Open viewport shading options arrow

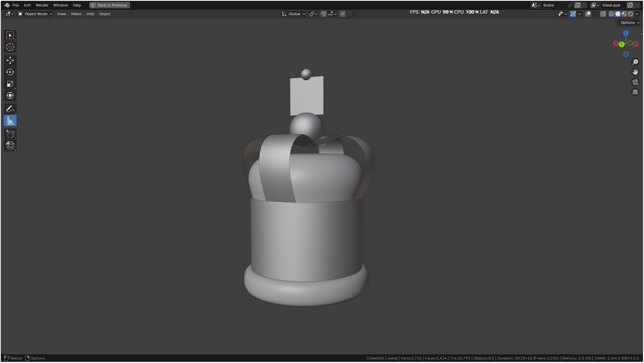coord(637,14)
